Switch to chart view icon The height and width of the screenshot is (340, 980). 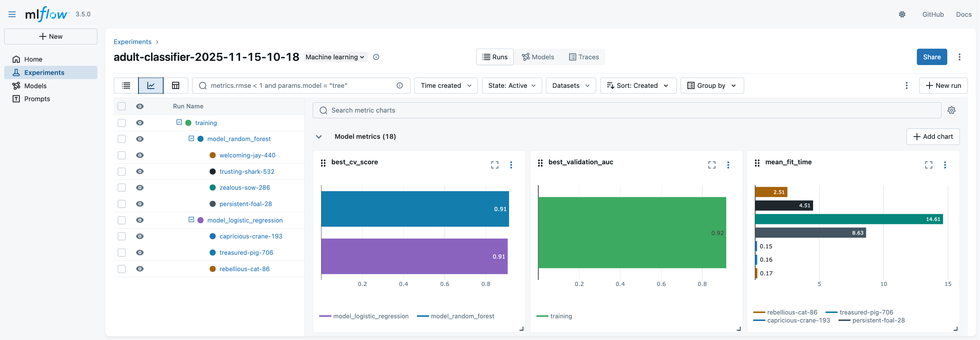pyautogui.click(x=151, y=86)
